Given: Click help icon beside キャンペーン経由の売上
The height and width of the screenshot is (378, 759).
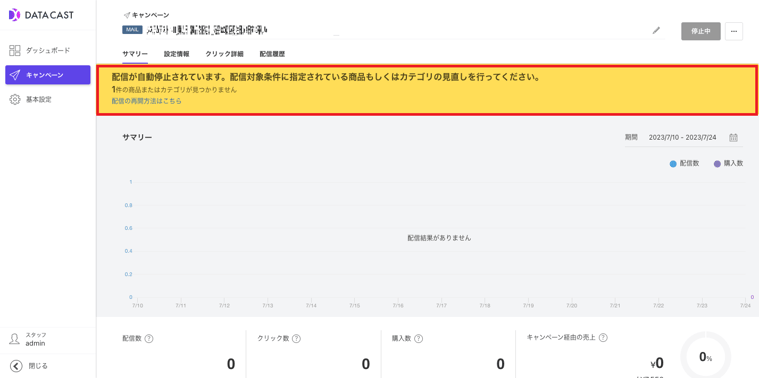Looking at the screenshot, I should (604, 338).
